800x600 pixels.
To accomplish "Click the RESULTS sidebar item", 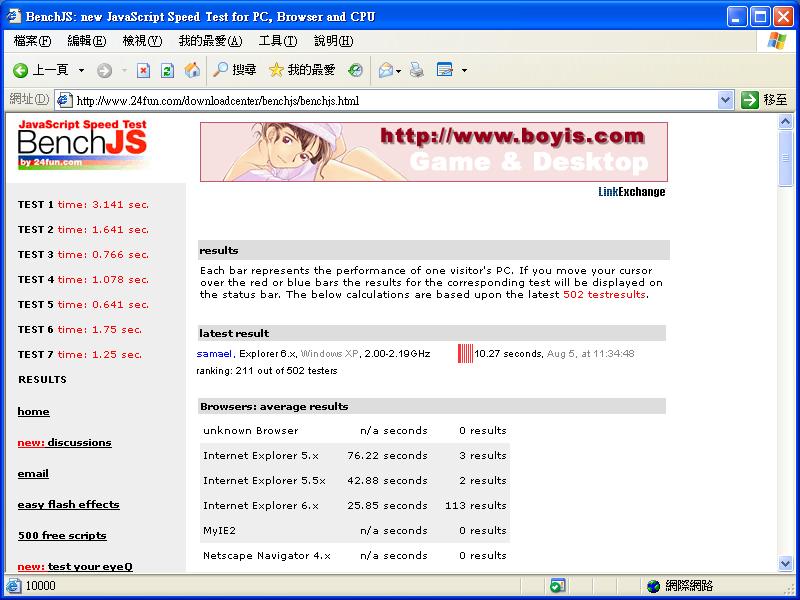I will point(42,380).
